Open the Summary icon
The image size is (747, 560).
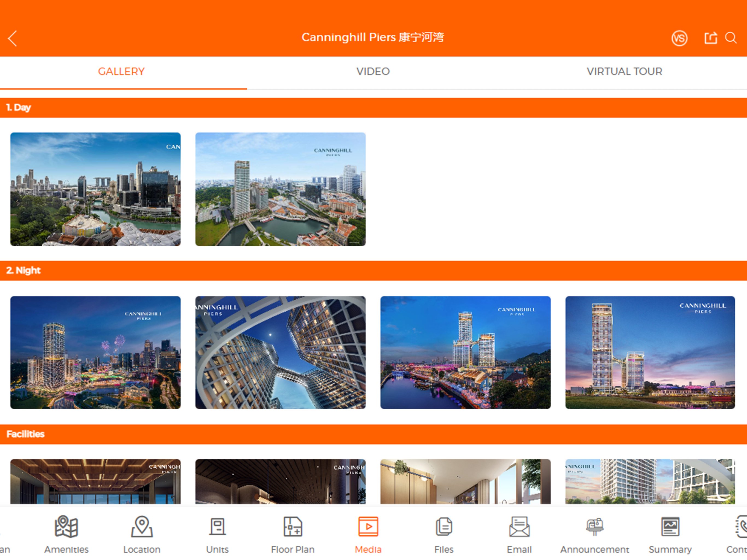pos(670,527)
